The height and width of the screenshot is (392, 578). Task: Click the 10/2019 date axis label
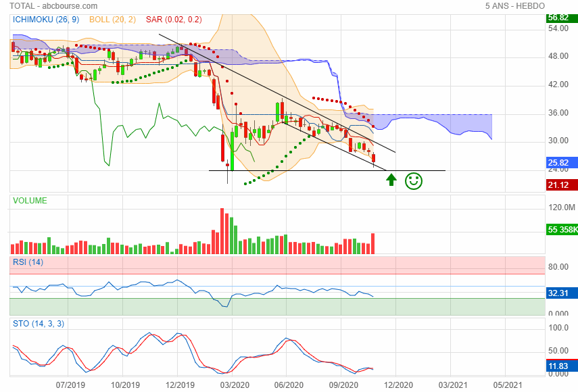pos(125,385)
